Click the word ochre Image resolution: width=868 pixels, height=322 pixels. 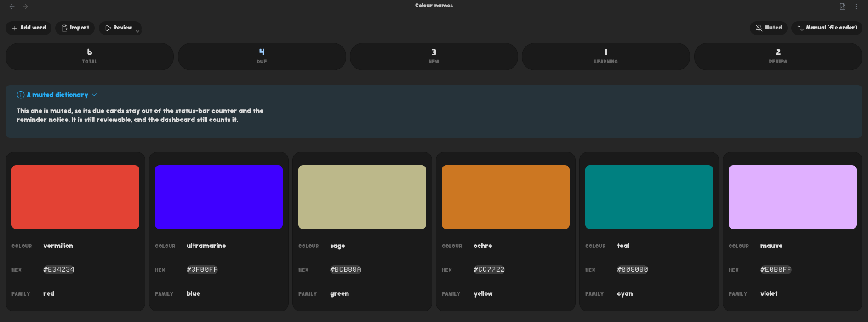(483, 246)
